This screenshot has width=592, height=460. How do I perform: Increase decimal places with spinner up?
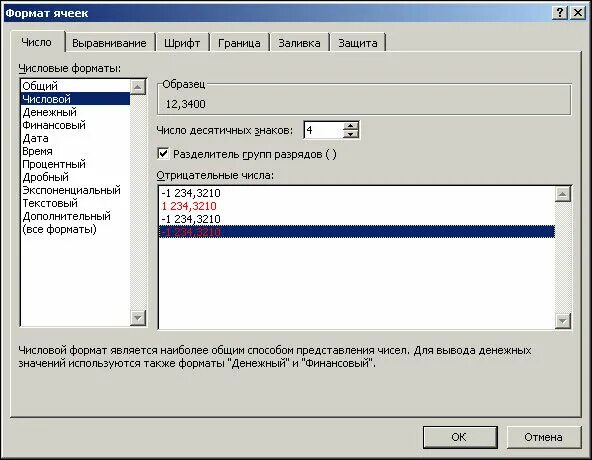[351, 126]
